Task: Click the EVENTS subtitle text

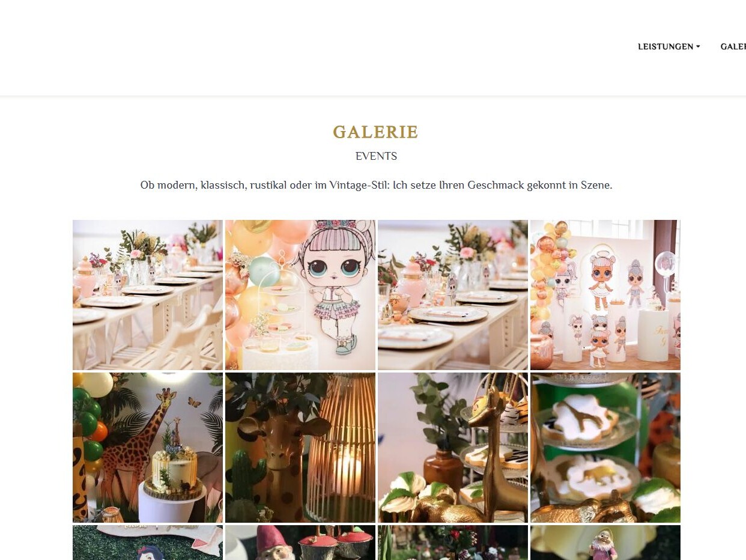Action: point(376,156)
